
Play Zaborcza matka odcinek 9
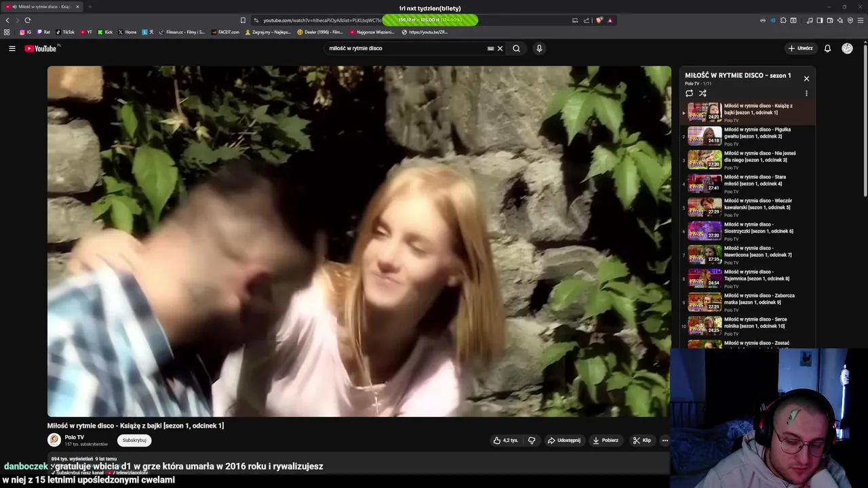point(747,302)
